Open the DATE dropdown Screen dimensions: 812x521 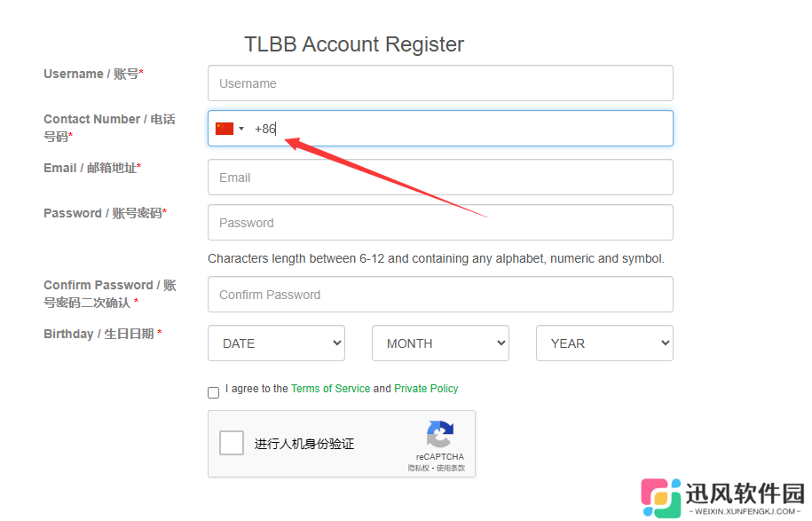pos(276,343)
